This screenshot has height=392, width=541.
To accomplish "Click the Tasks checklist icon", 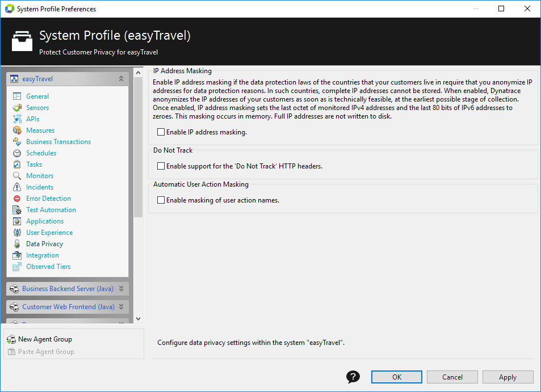I will [17, 165].
